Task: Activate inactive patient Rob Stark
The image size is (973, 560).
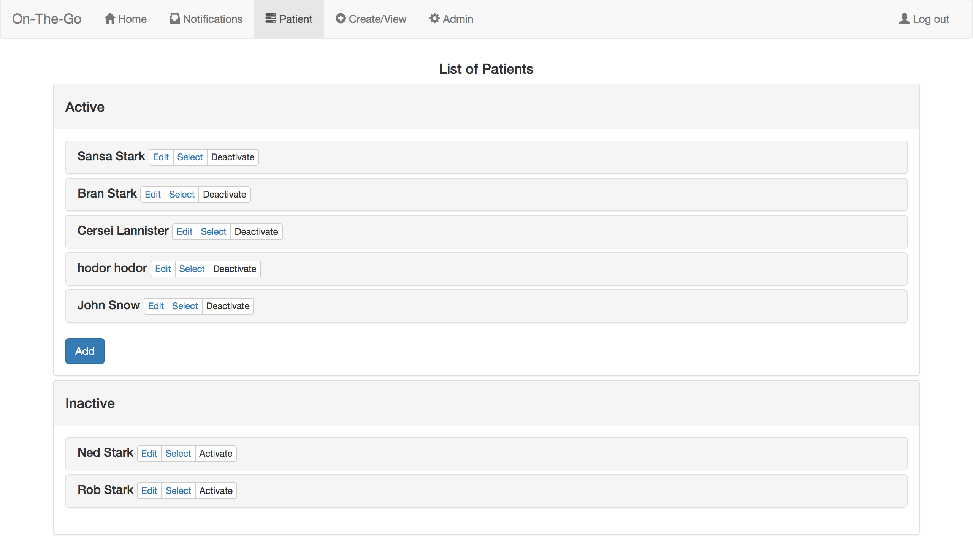Action: [x=216, y=491]
